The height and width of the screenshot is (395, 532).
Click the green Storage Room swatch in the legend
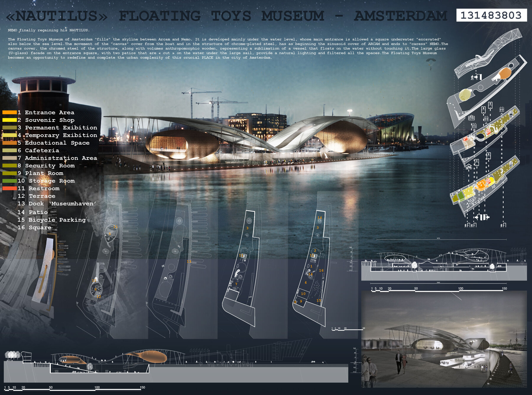click(9, 181)
